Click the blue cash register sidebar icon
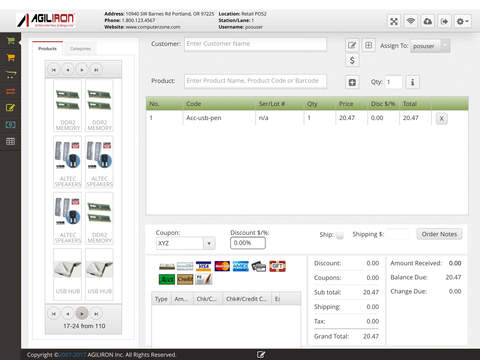480x360 pixels. tap(11, 125)
